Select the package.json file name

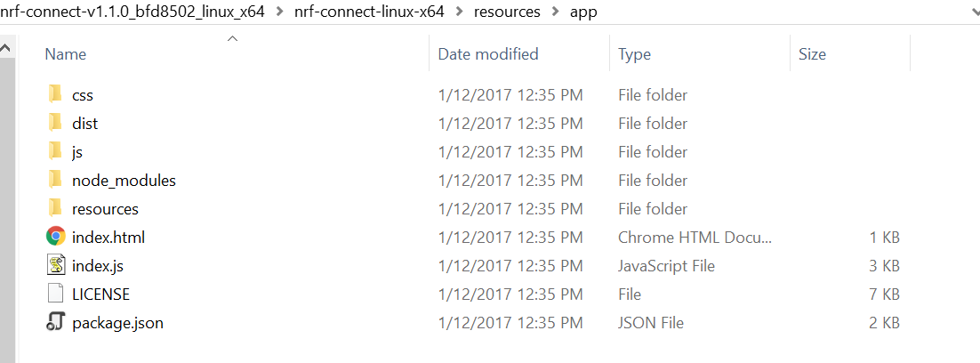pos(117,323)
